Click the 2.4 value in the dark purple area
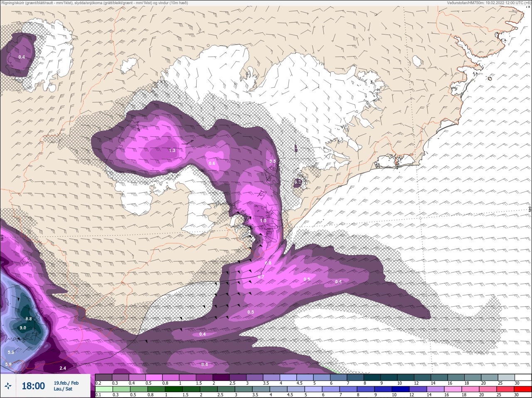 (63, 368)
